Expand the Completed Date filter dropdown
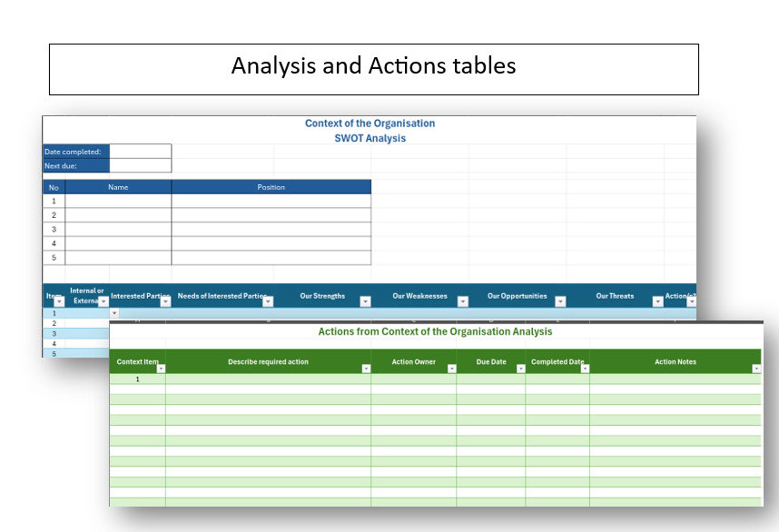779x532 pixels. tap(585, 369)
